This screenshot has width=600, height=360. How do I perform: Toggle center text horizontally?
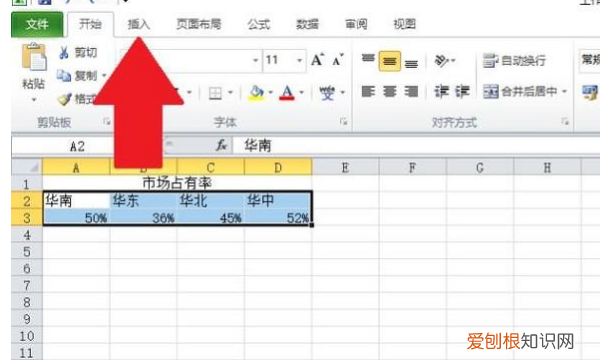390,92
